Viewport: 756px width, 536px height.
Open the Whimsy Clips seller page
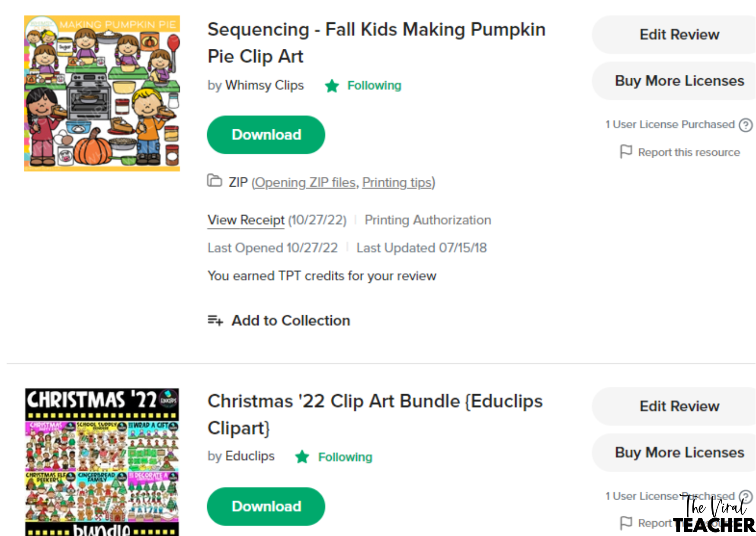click(264, 86)
